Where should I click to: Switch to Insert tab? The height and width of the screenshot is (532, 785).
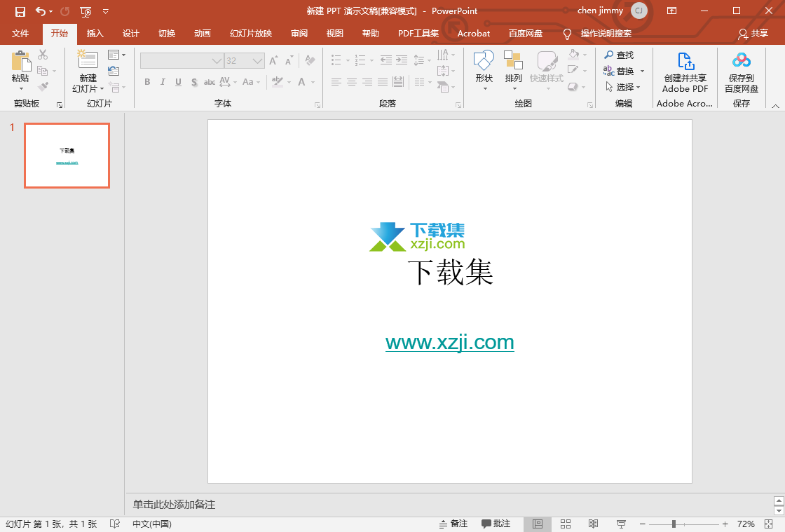(95, 34)
